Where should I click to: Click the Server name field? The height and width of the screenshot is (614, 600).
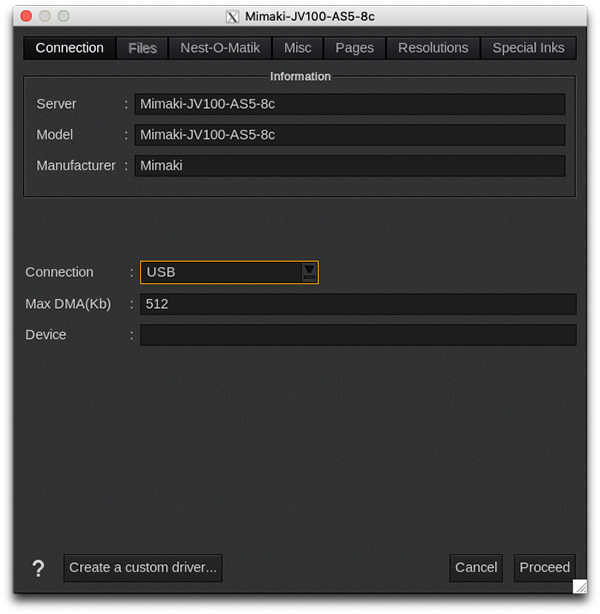click(350, 104)
